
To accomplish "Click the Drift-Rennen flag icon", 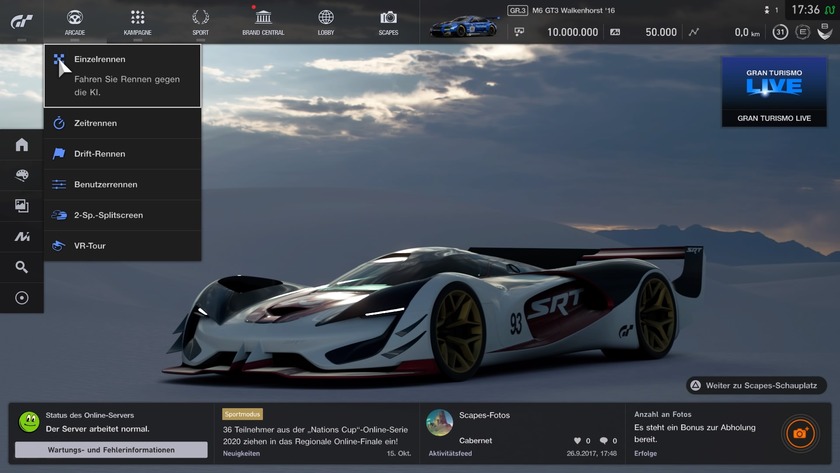I will (59, 154).
